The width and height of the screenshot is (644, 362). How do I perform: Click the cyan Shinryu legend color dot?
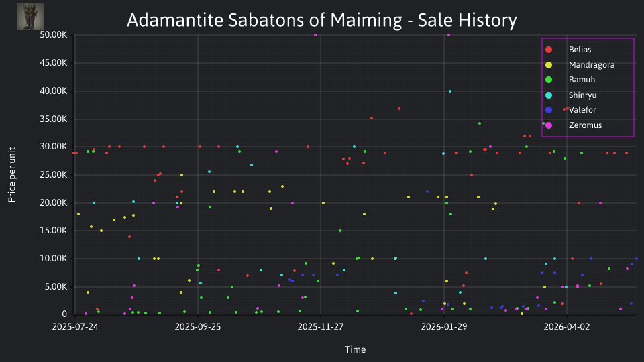[x=549, y=95]
